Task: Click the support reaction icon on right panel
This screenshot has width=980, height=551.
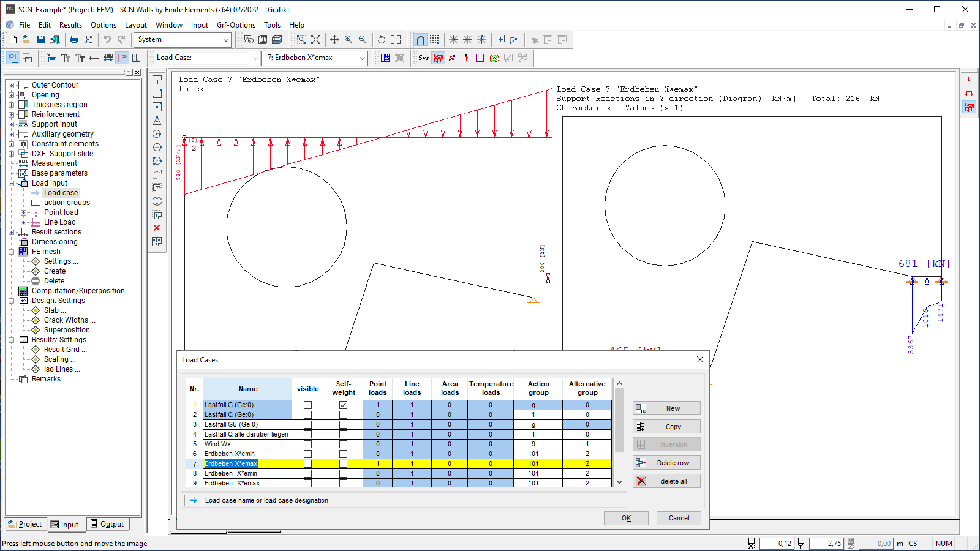Action: pos(969,107)
